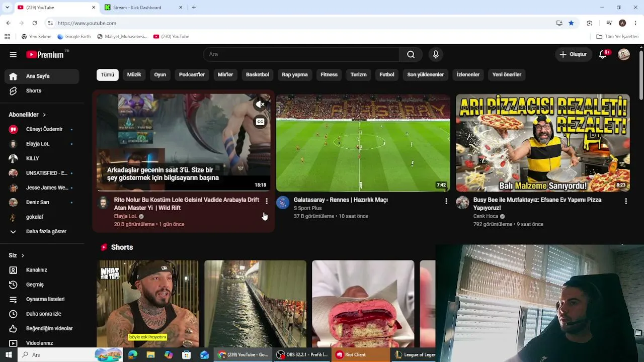Click Oluştur create button

pos(573,54)
